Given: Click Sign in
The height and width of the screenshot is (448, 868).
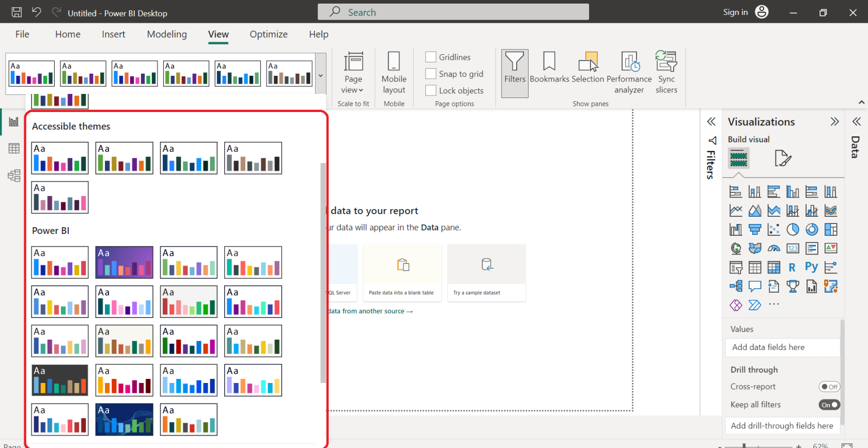Looking at the screenshot, I should [735, 12].
